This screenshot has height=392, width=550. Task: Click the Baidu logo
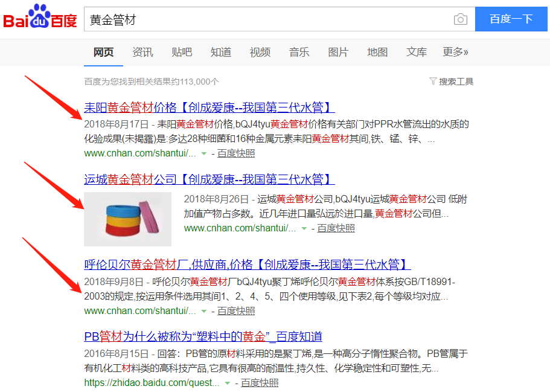pos(39,18)
